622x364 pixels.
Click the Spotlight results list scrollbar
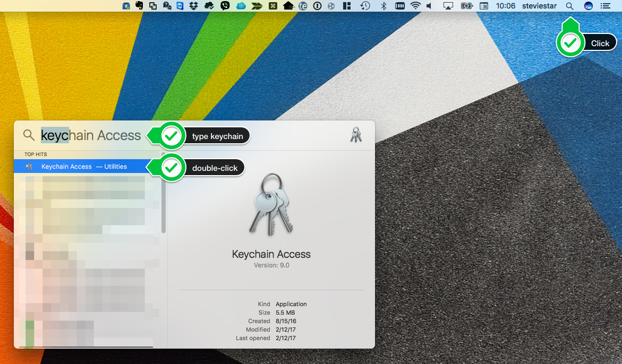click(x=164, y=193)
